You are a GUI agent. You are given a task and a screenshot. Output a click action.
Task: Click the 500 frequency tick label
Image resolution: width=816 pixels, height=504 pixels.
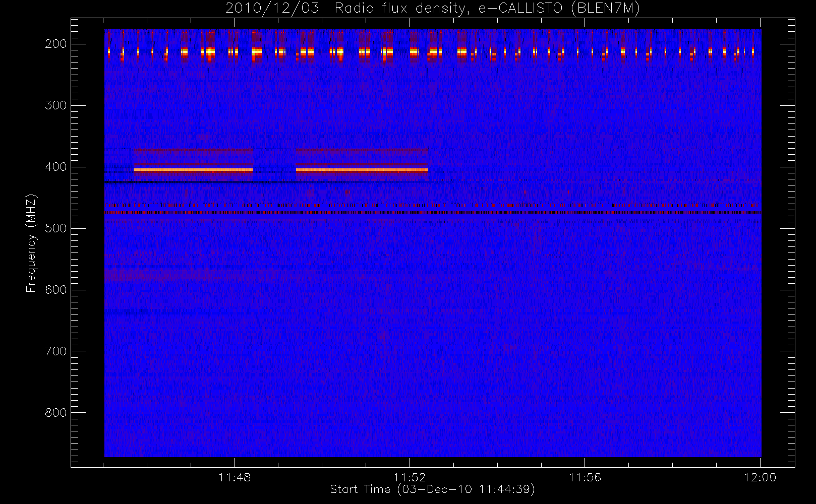55,228
